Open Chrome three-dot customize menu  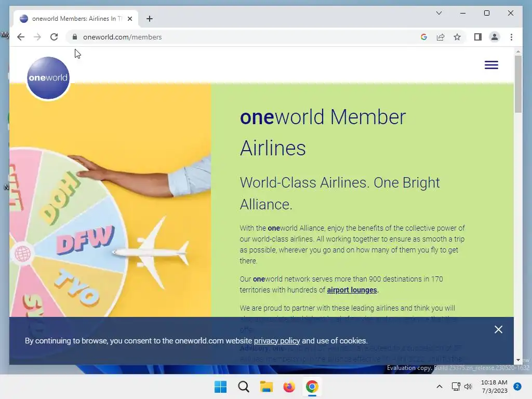tap(511, 37)
